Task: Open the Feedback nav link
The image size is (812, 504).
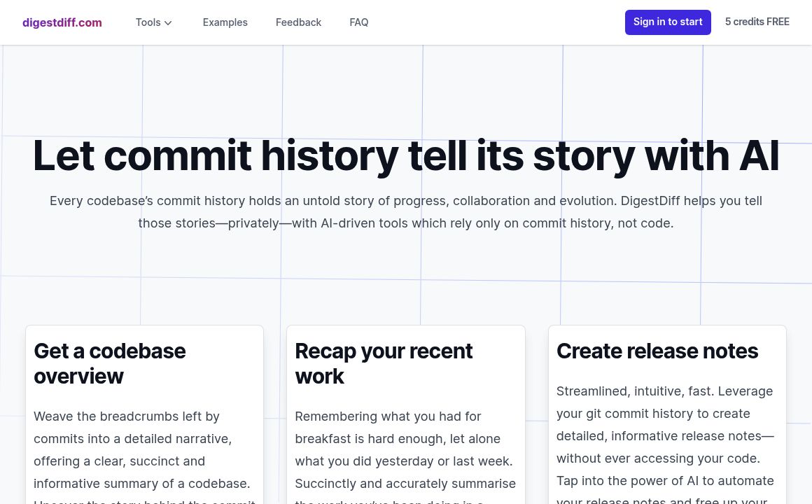Action: [298, 22]
